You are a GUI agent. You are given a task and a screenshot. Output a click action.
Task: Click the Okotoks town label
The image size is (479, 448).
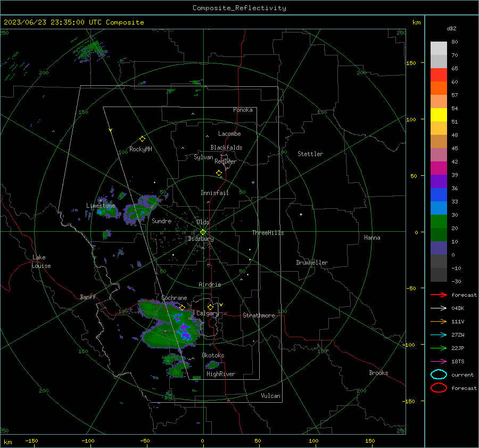coord(213,355)
